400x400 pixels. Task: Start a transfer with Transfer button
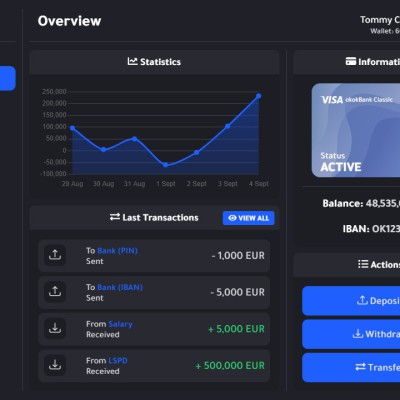pos(351,367)
